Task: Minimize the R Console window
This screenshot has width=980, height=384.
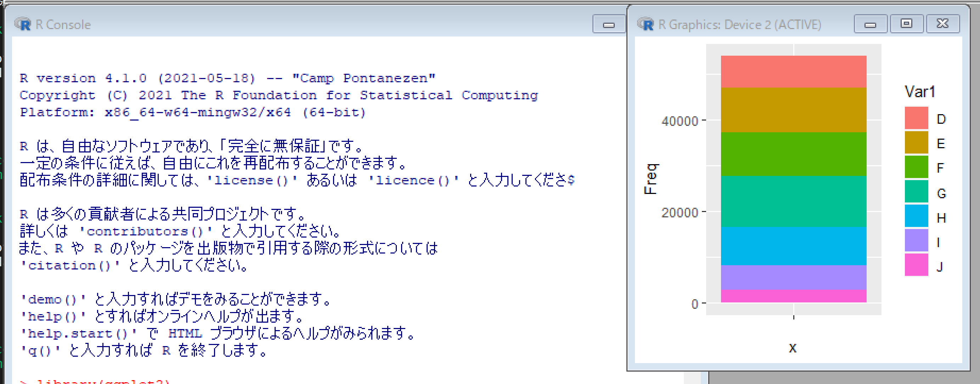Action: [609, 24]
